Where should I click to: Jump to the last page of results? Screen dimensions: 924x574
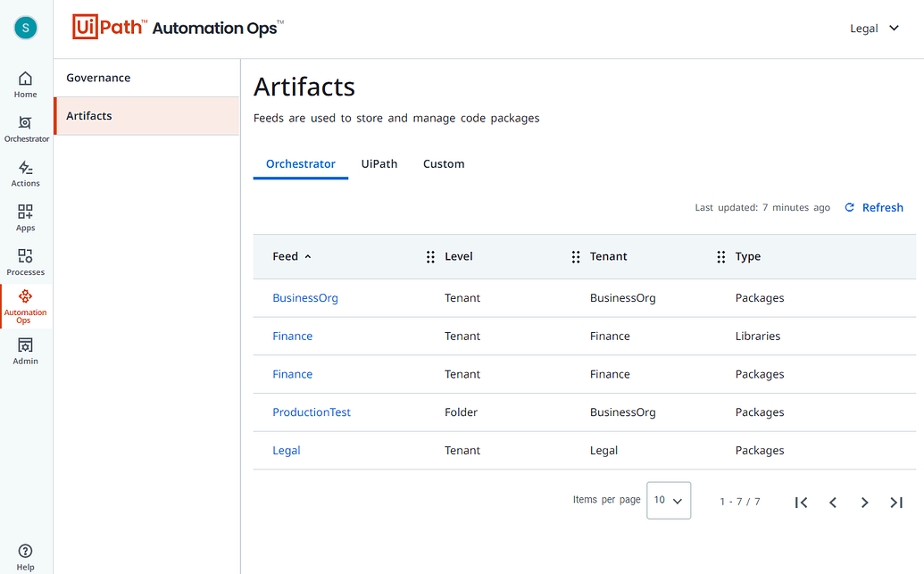896,503
